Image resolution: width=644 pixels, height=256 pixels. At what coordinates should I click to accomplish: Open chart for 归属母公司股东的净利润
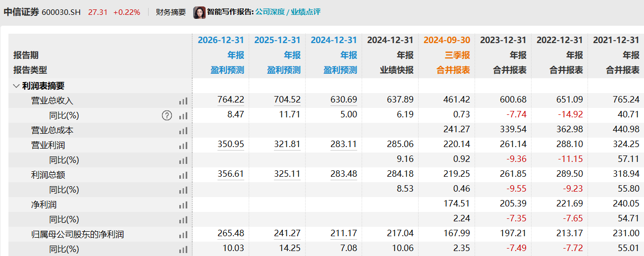pos(183,235)
